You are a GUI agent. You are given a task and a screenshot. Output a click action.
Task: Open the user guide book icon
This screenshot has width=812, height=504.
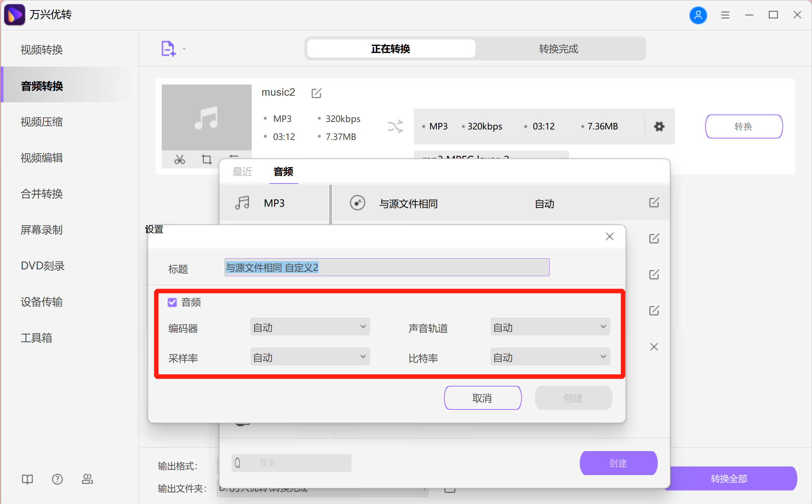tap(27, 479)
